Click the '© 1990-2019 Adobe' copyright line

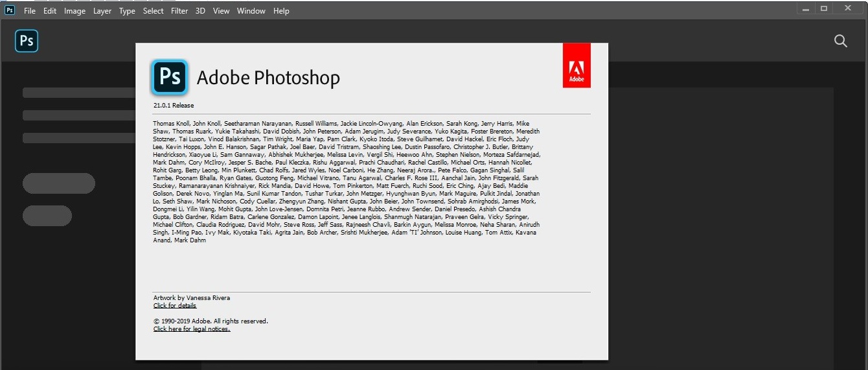(x=211, y=321)
